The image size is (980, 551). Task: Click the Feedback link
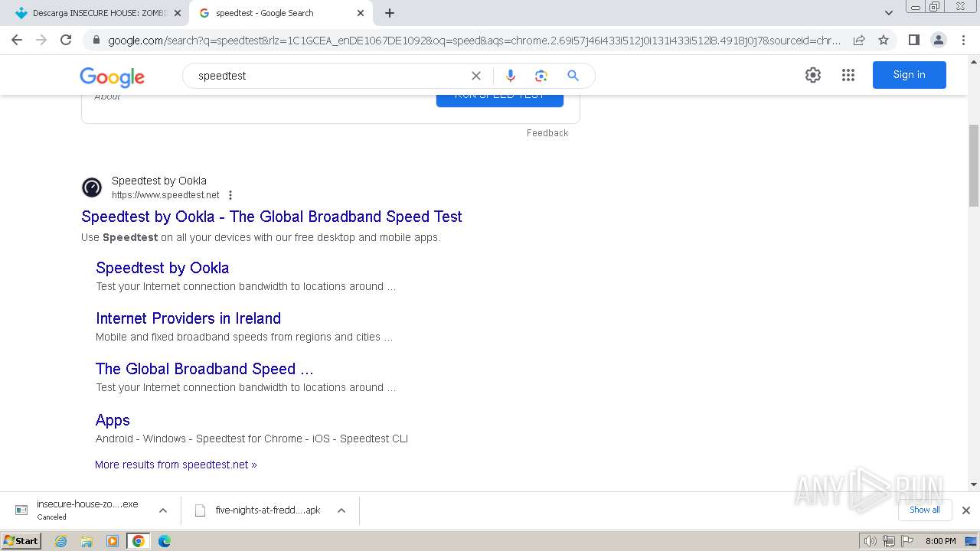coord(547,133)
